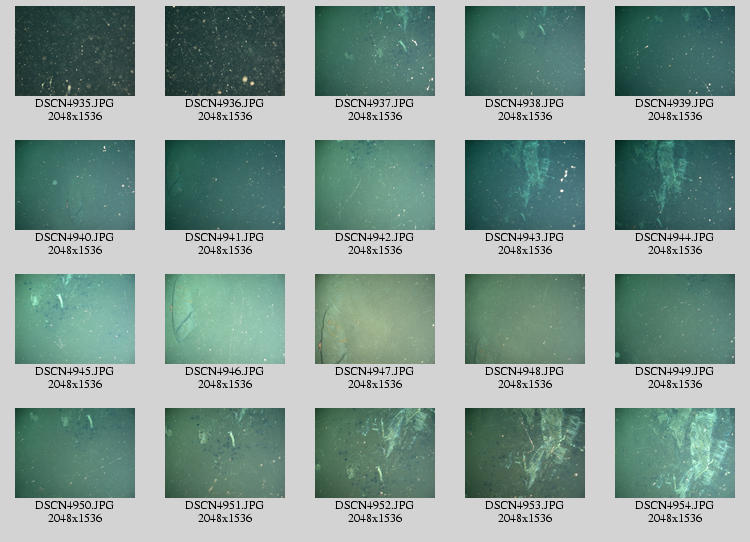The height and width of the screenshot is (542, 750).
Task: Click the DSCN4948.JPG thumbnail
Action: pos(525,319)
